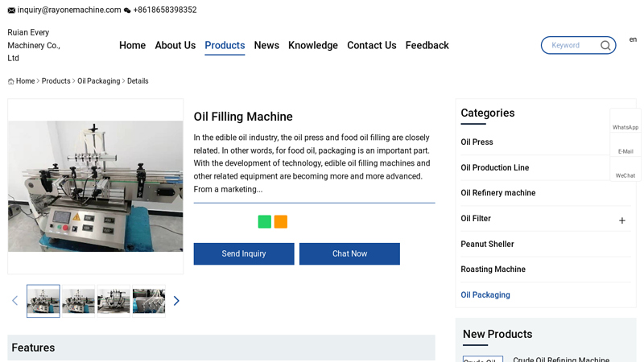
Task: Click the orange share square
Action: pos(280,222)
